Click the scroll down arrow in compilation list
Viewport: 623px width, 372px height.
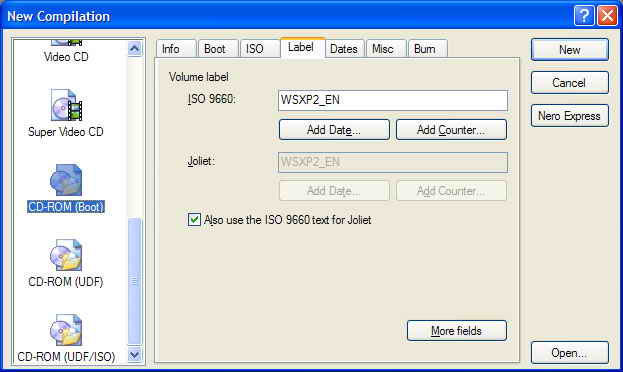pyautogui.click(x=135, y=354)
